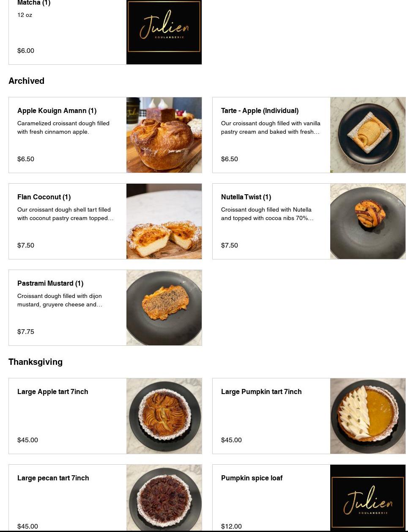Image resolution: width=408 pixels, height=532 pixels.
Task: Open the Pastrami Mustard (1) title
Action: [x=50, y=284]
